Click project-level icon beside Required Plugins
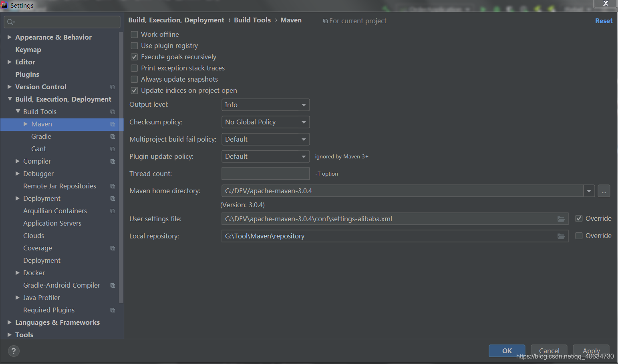Viewport: 618px width, 364px height. click(x=113, y=310)
